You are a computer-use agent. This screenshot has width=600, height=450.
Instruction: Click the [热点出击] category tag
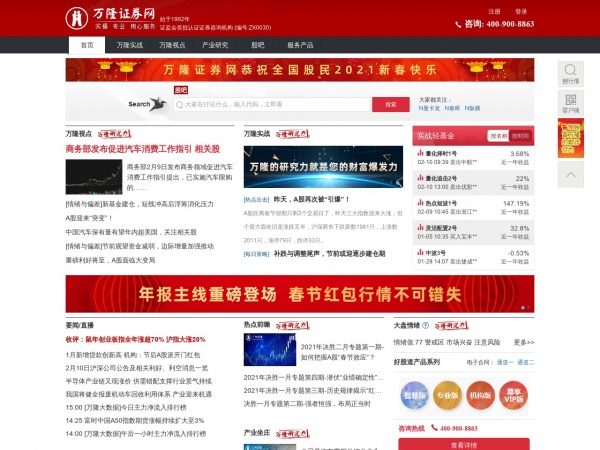[x=256, y=200]
